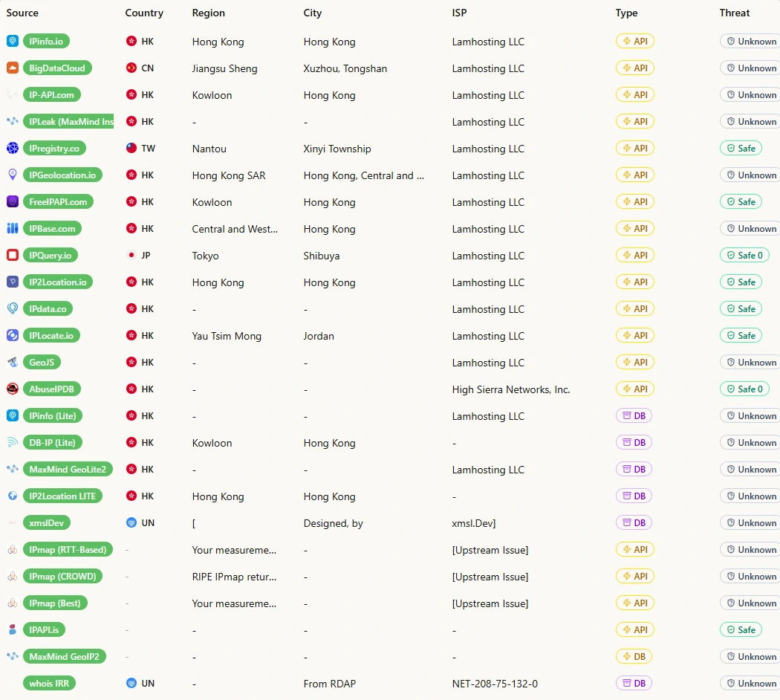Click the IPinfo (Lite) source icon

click(x=13, y=415)
